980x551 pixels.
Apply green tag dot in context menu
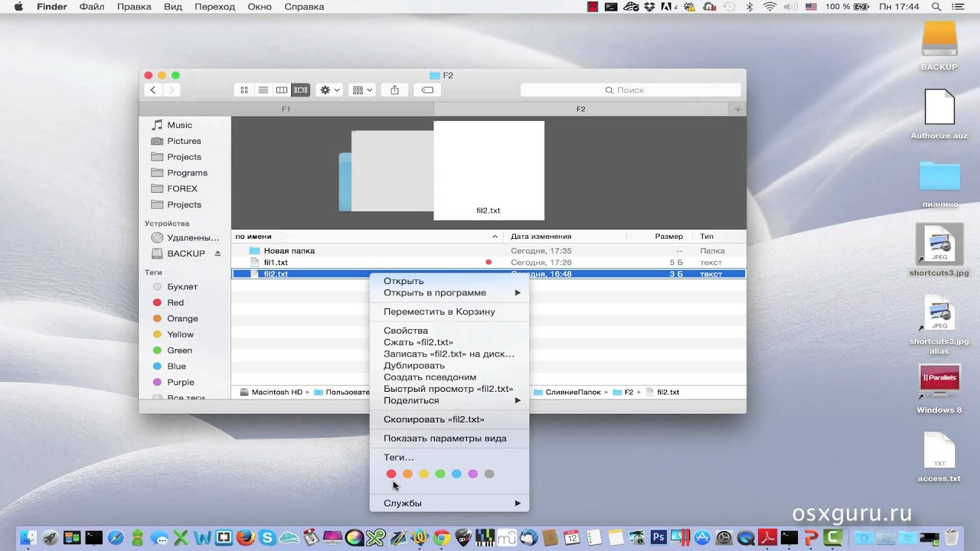coord(440,474)
